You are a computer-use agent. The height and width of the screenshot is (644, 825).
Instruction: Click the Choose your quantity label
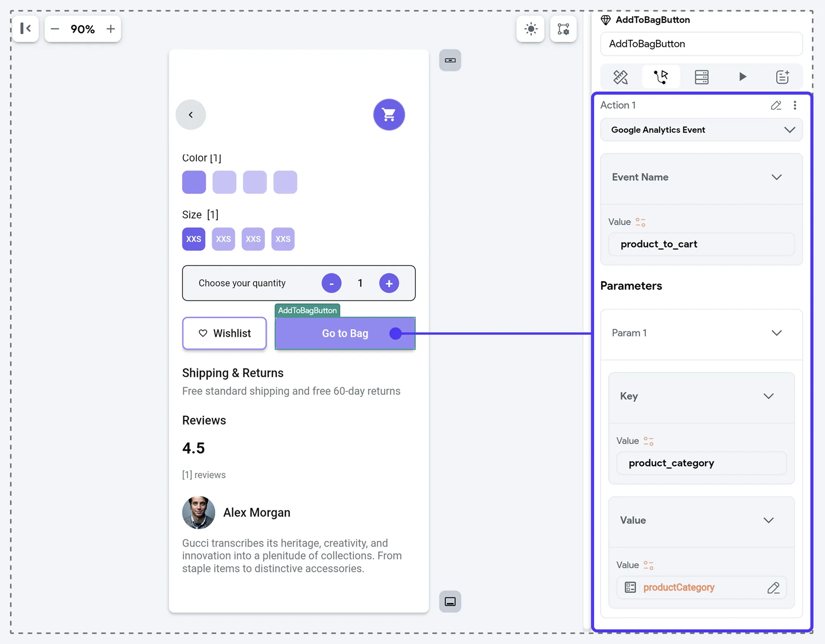click(x=242, y=283)
